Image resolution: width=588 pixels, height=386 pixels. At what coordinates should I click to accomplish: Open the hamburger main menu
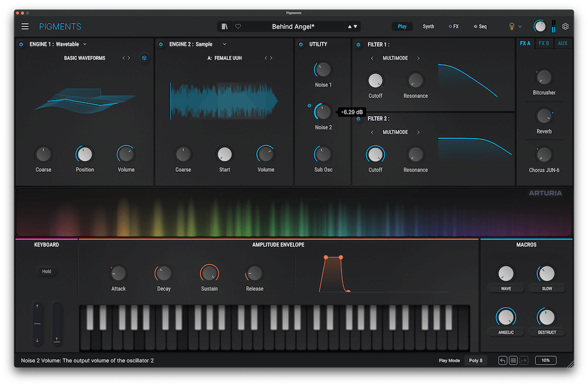(25, 26)
